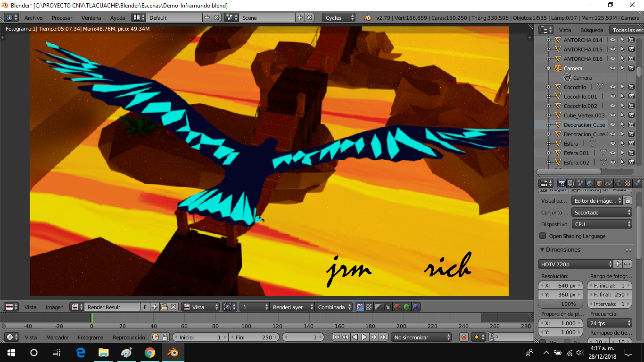
Task: Open the Cycles render engine dropdown
Action: pyautogui.click(x=339, y=17)
